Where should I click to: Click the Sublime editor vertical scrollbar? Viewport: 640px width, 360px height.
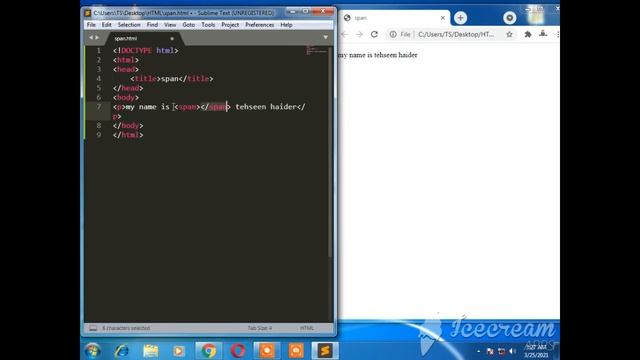330,151
